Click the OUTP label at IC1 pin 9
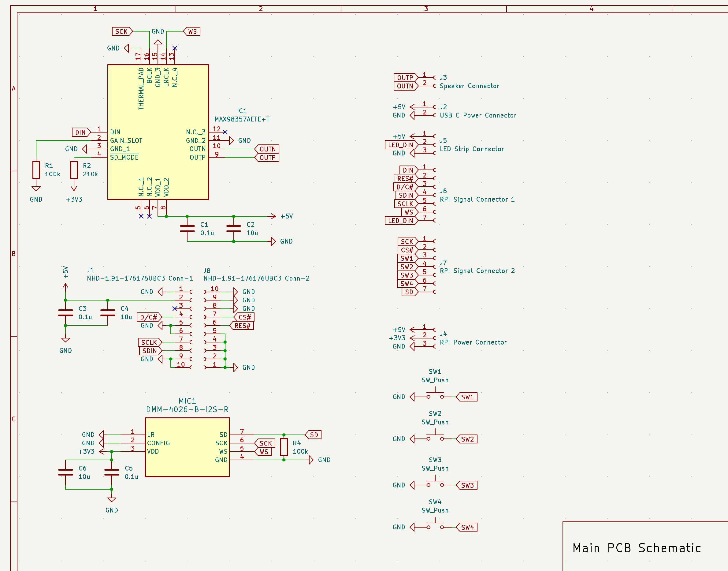 tap(267, 158)
